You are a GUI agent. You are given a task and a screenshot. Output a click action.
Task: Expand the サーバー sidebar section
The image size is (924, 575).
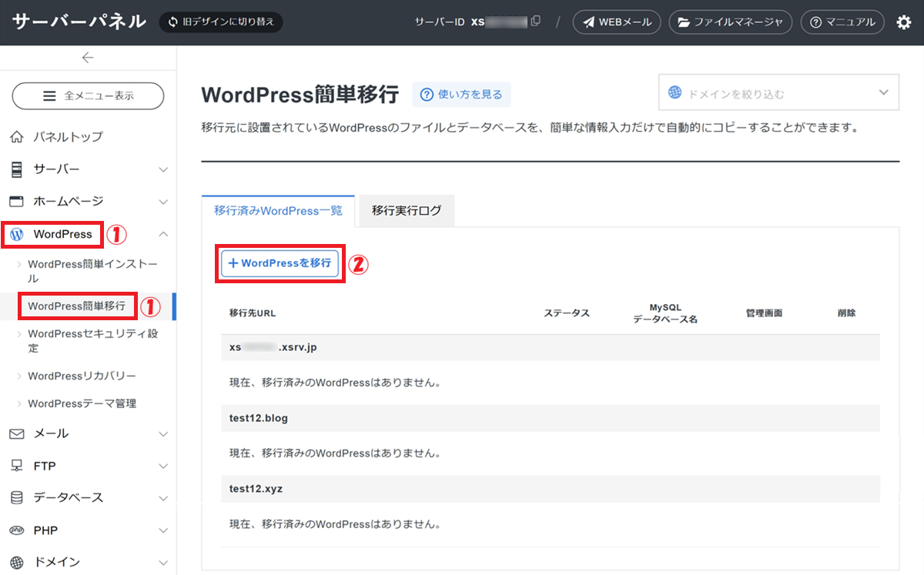coord(88,169)
